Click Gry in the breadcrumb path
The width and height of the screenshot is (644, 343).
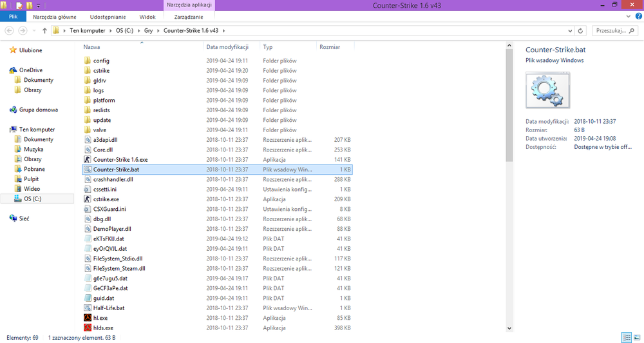click(148, 31)
